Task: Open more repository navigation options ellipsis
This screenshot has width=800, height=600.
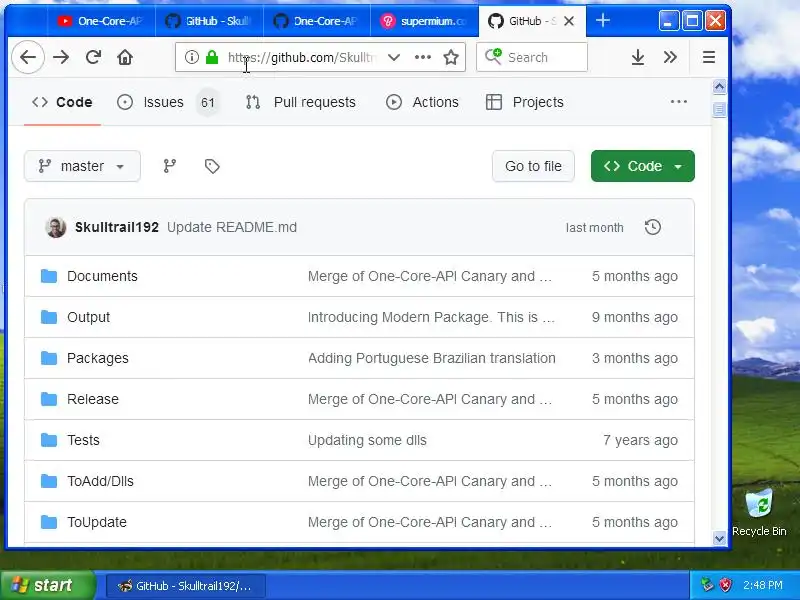Action: 679,102
